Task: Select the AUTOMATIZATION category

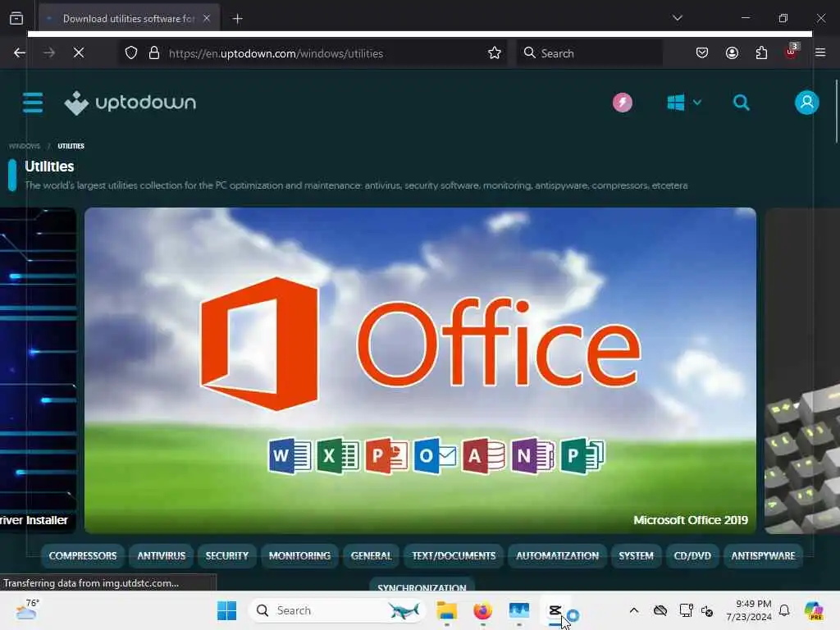Action: [x=557, y=555]
